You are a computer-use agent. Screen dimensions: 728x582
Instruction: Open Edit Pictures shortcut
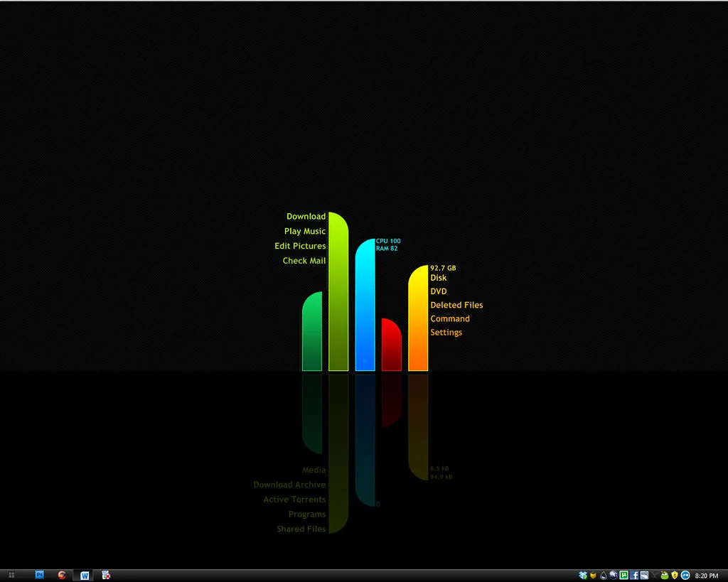[300, 246]
